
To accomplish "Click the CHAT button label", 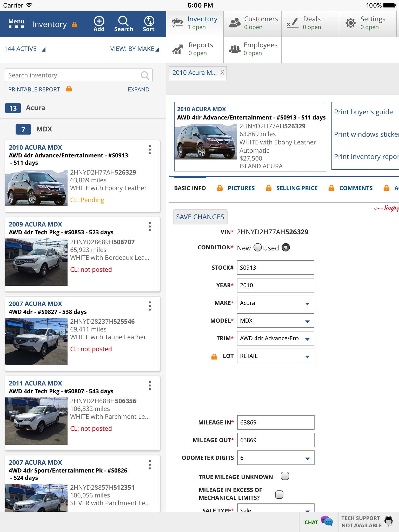I will point(311,522).
